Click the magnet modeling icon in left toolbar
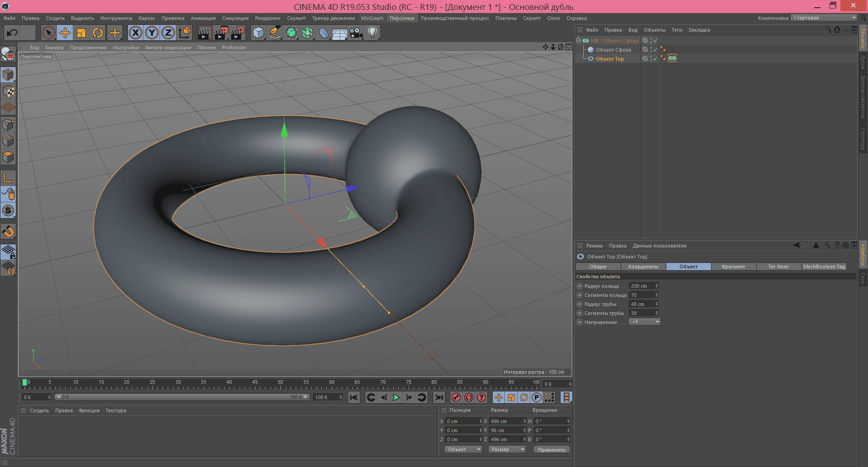This screenshot has height=467, width=868. [x=8, y=232]
